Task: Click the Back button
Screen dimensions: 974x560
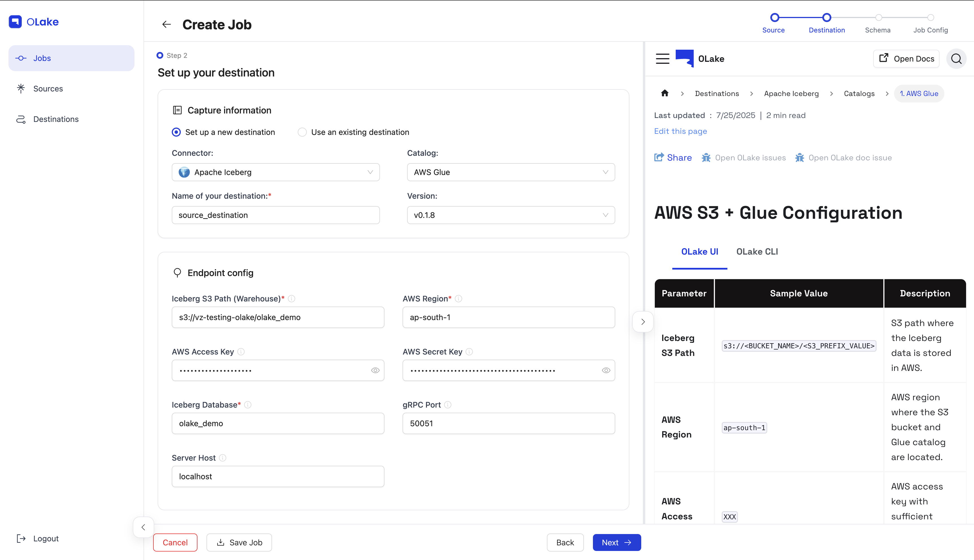Action: pos(565,542)
